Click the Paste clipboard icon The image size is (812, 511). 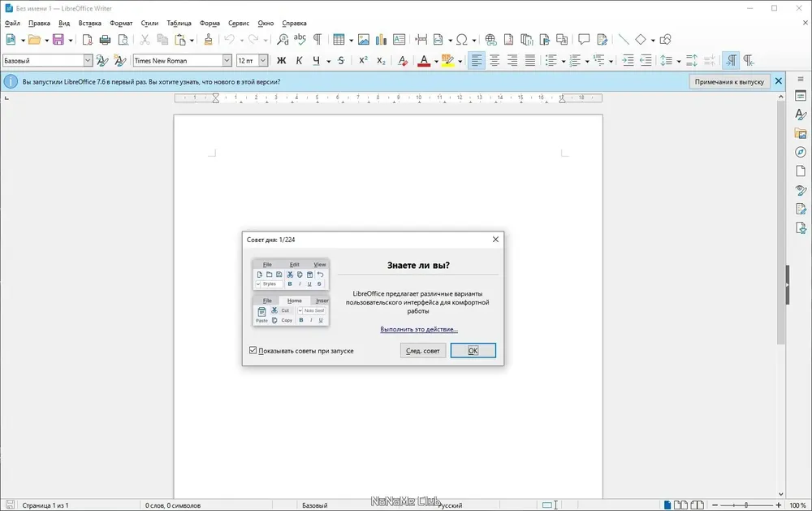[180, 39]
